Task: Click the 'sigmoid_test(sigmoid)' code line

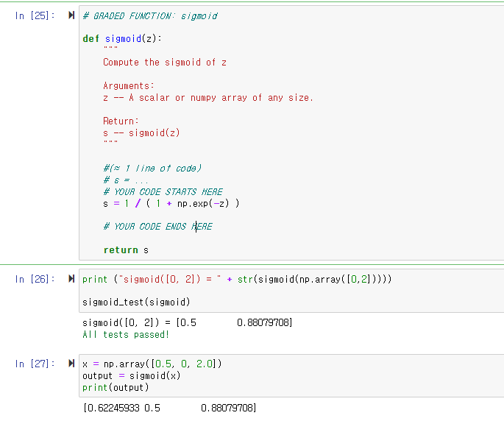Action: click(x=136, y=303)
